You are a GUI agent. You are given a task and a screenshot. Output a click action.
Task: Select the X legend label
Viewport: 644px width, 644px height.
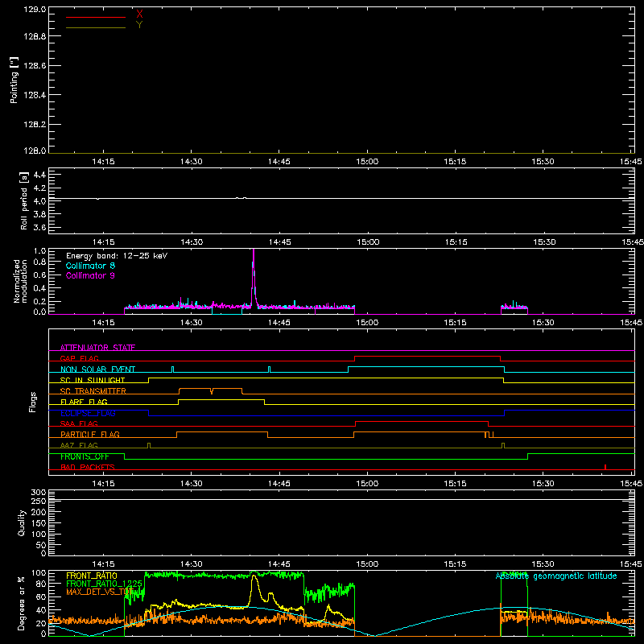point(139,14)
